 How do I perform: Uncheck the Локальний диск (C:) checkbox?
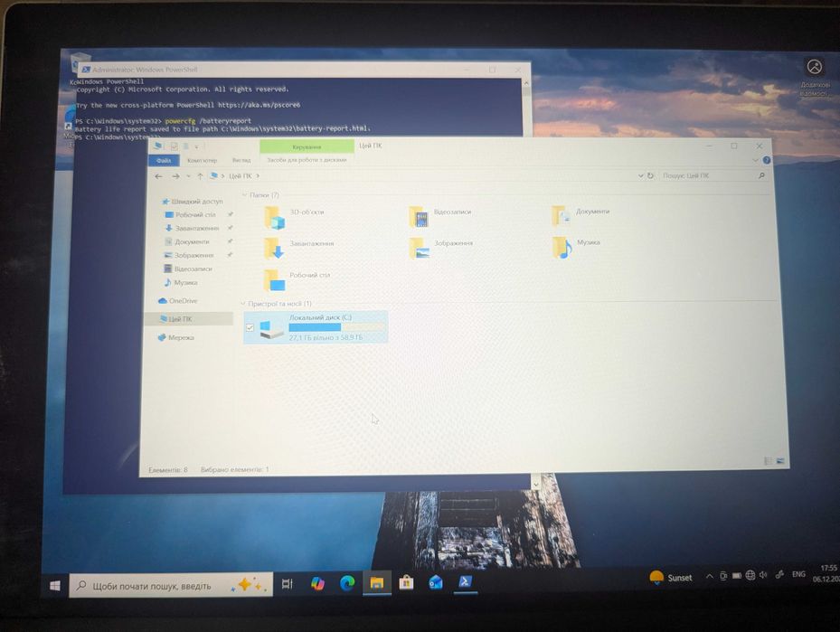pyautogui.click(x=250, y=327)
